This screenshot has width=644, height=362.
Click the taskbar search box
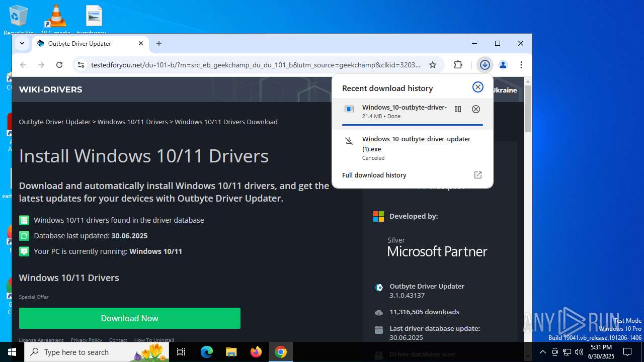pos(97,352)
